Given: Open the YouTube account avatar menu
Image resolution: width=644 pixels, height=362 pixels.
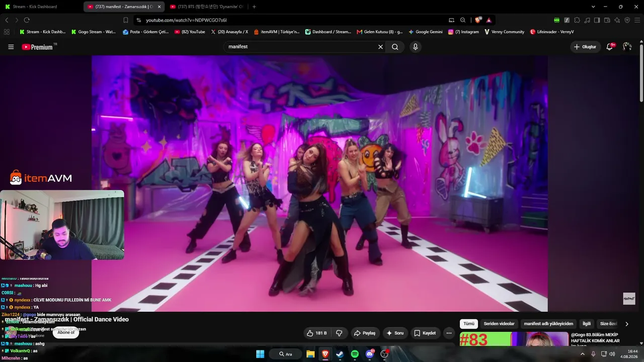Looking at the screenshot, I should point(627,47).
